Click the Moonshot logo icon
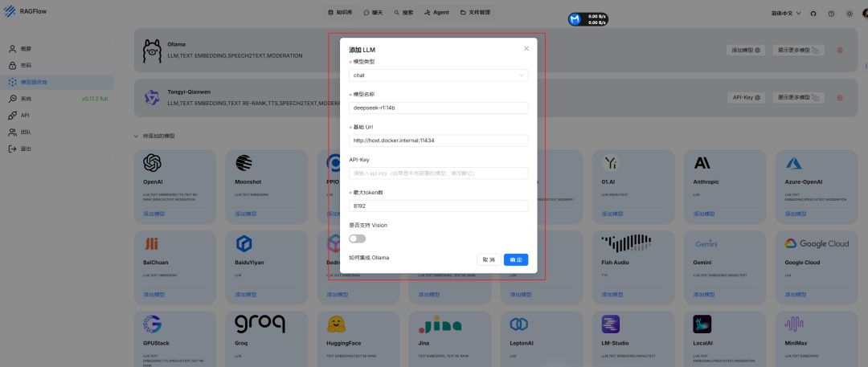868x367 pixels. click(244, 163)
